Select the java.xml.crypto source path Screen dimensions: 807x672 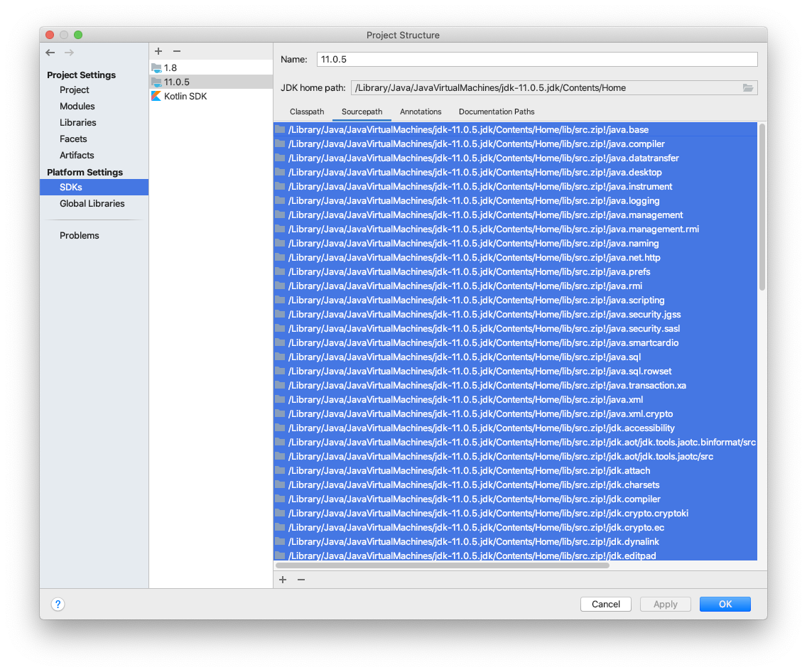pos(515,413)
